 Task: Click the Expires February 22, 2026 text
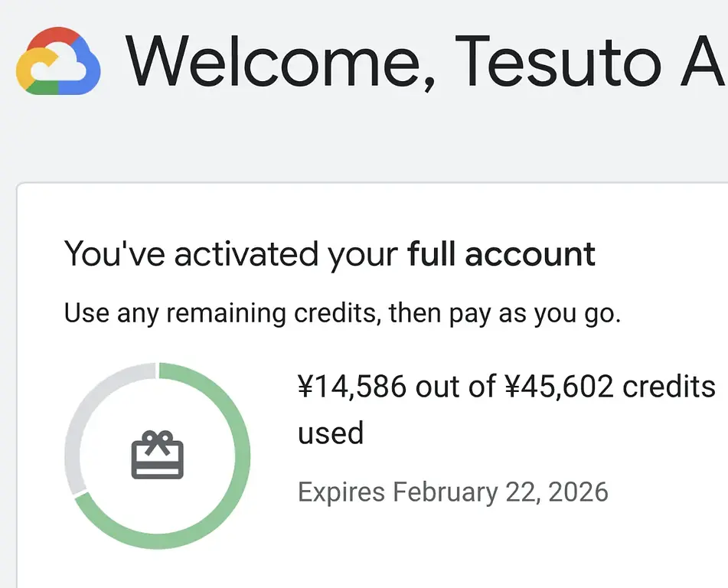pyautogui.click(x=453, y=492)
